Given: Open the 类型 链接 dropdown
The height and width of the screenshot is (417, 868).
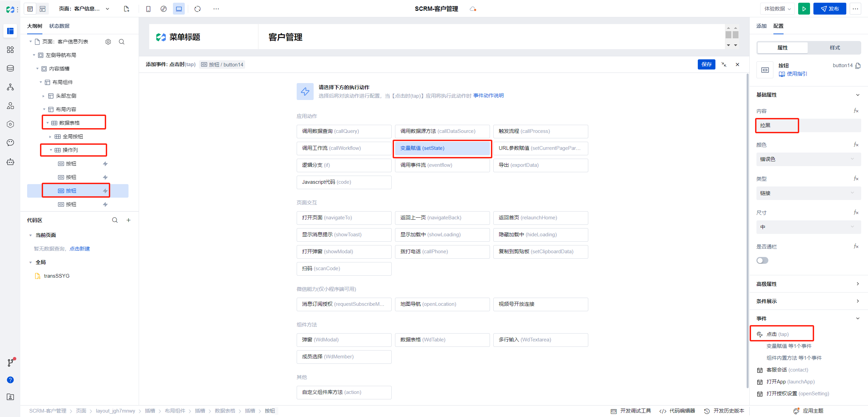Looking at the screenshot, I should coord(808,193).
